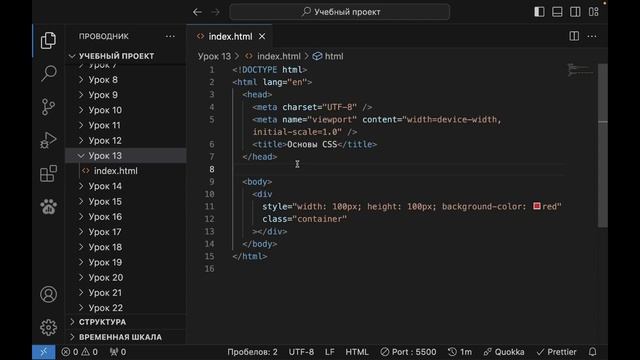Expand the Урок 14 folder

126,186
